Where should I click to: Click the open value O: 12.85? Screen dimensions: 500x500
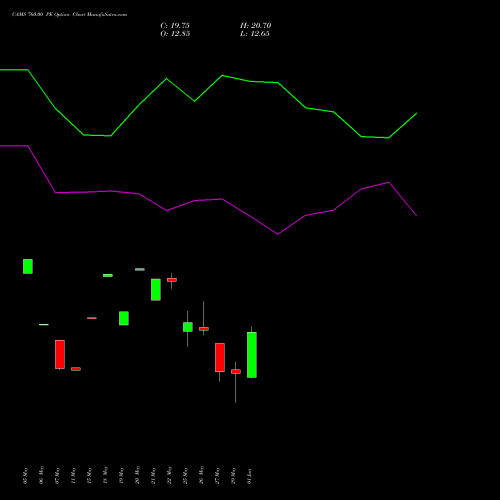tap(175, 34)
